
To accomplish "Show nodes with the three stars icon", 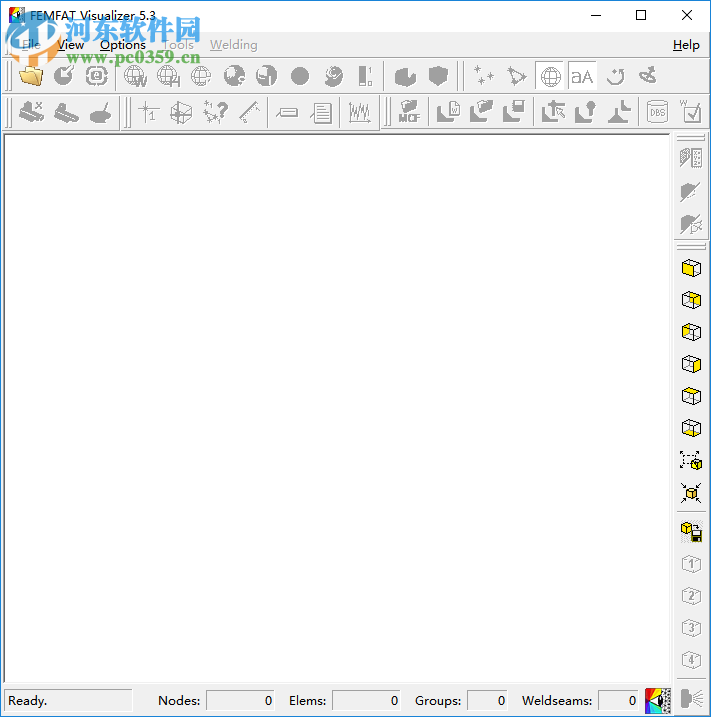I will 483,76.
